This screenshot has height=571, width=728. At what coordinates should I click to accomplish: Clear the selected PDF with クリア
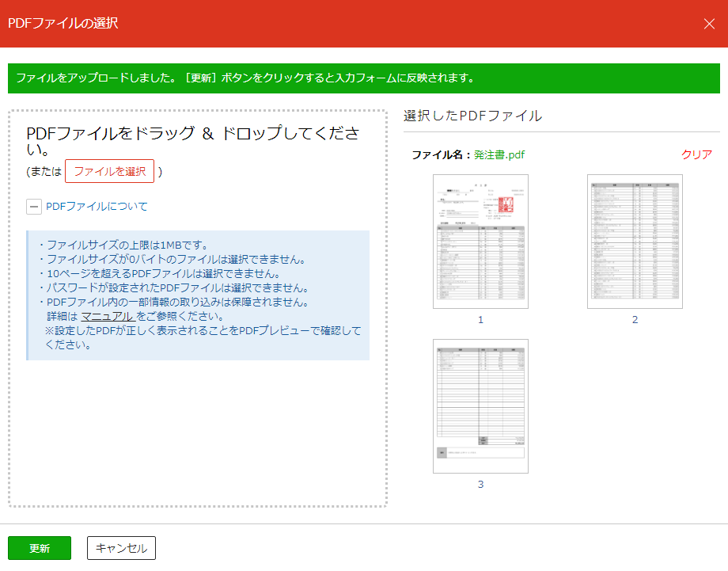tap(696, 155)
